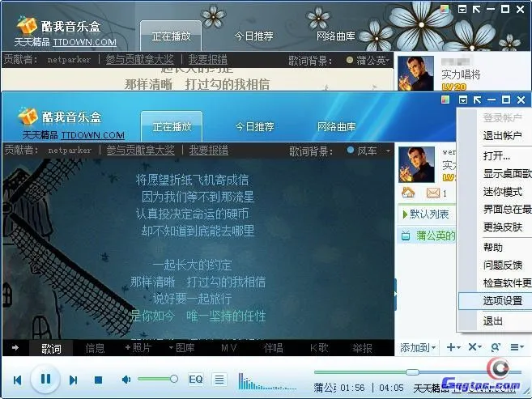This screenshot has width=532, height=399.
Task: Click the 风车 blue background color dot
Action: click(x=351, y=150)
